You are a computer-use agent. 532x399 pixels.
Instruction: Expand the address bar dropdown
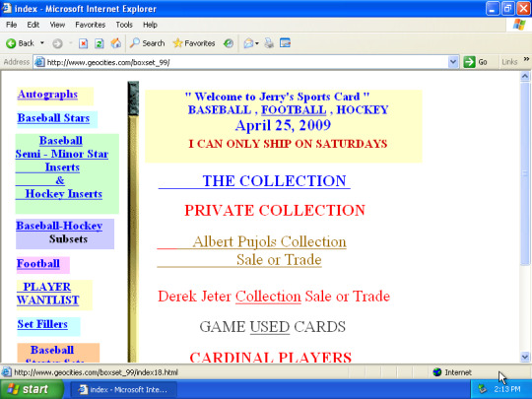pyautogui.click(x=453, y=62)
